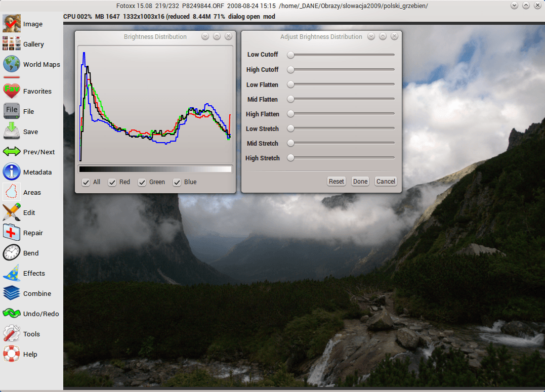Click the Low Stretch slider
The image size is (545, 392).
[341, 128]
